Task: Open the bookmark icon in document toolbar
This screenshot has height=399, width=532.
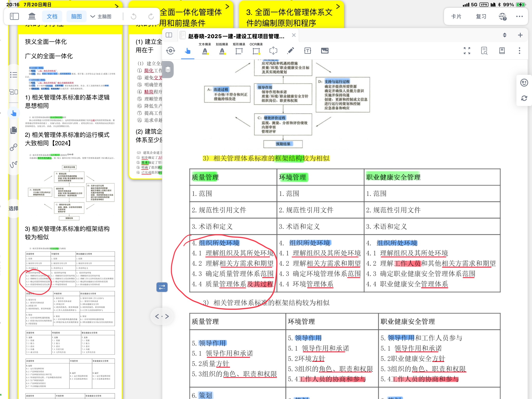Action: (502, 50)
